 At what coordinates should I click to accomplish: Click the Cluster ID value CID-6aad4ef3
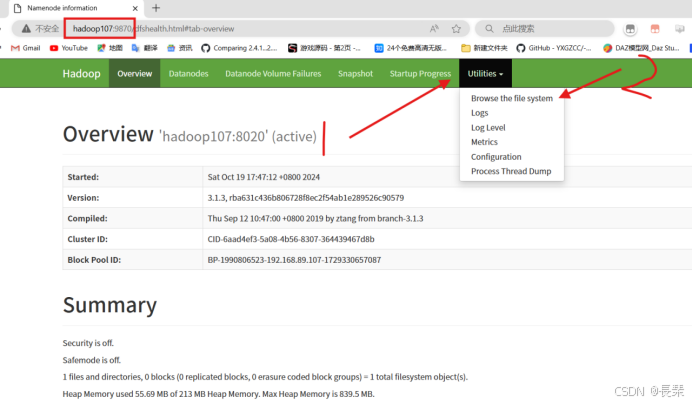[x=291, y=239]
